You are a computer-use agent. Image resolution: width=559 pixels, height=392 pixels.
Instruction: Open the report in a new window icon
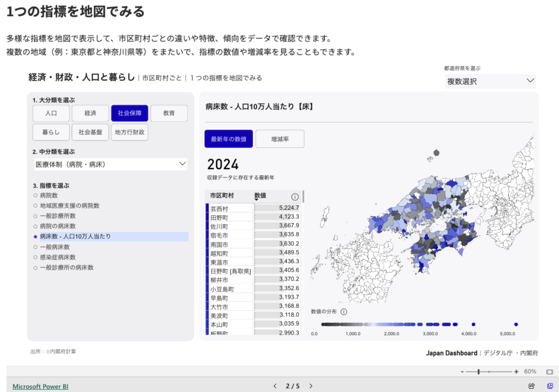tap(550, 386)
